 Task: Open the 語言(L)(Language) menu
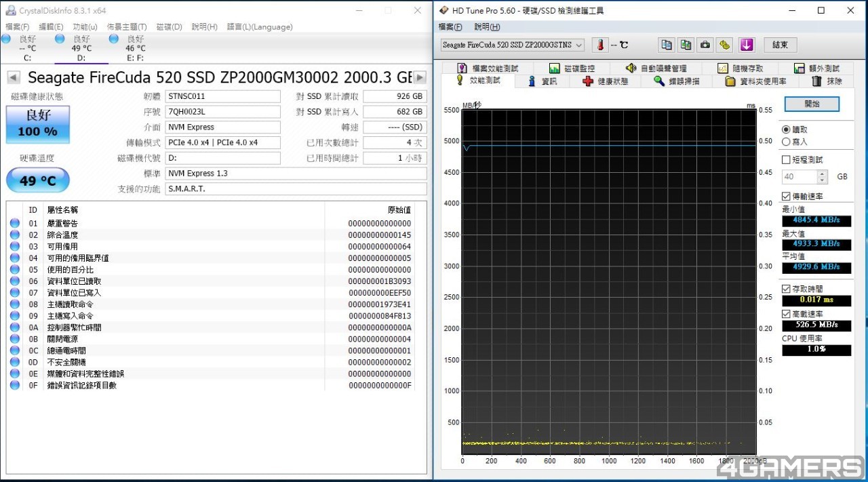pos(260,27)
